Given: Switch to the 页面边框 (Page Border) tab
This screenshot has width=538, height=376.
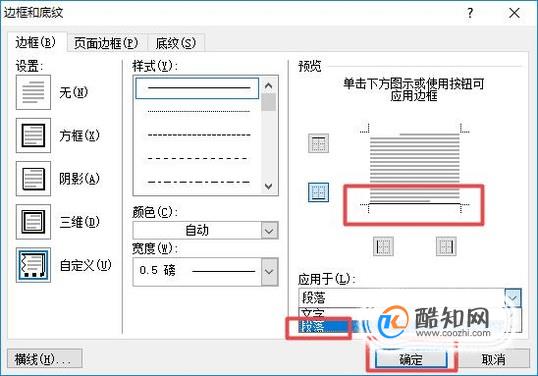Looking at the screenshot, I should [106, 43].
